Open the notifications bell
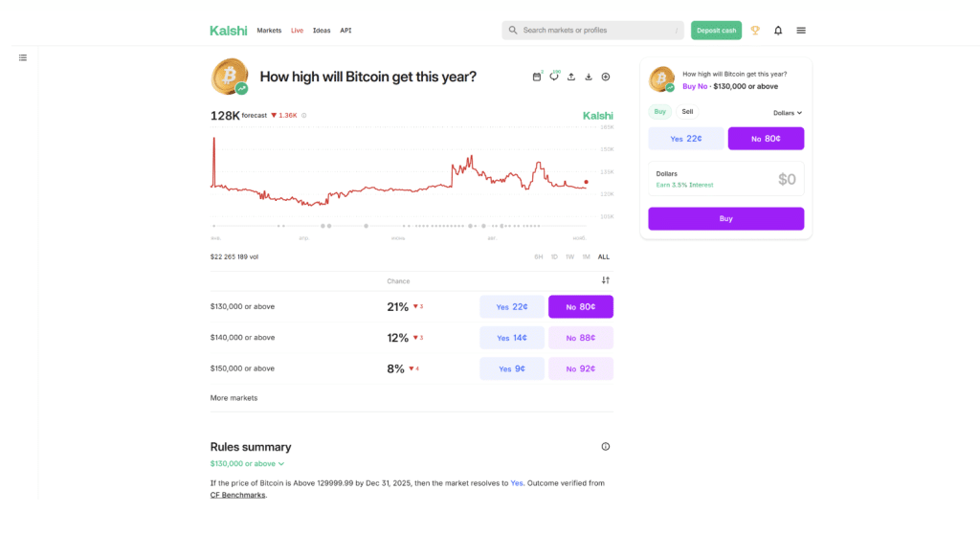Viewport: 980px width, 556px height. point(778,31)
